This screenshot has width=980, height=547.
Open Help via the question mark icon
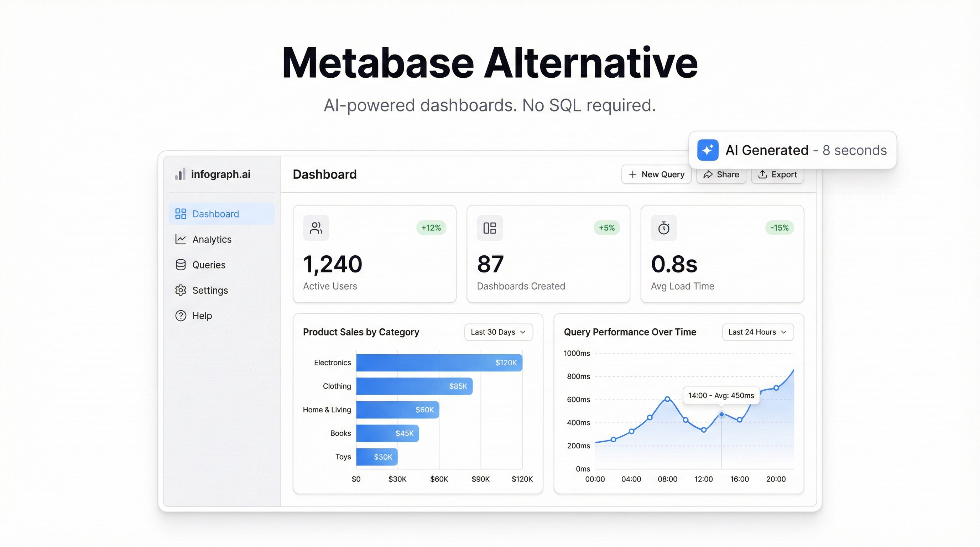point(181,315)
